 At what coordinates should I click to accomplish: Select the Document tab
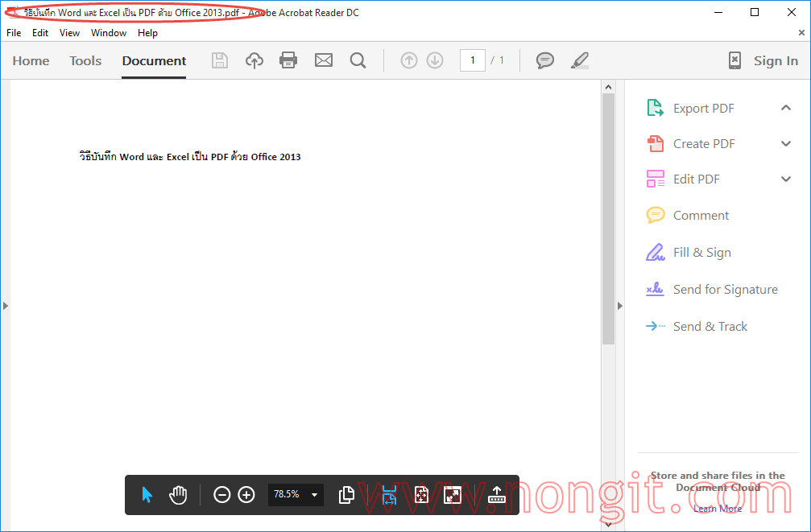(154, 60)
